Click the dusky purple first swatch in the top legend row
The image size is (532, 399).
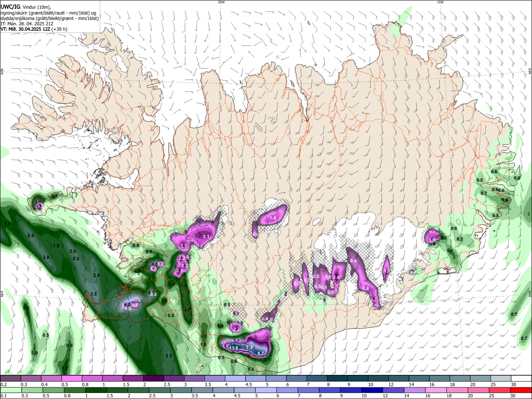pos(10,379)
